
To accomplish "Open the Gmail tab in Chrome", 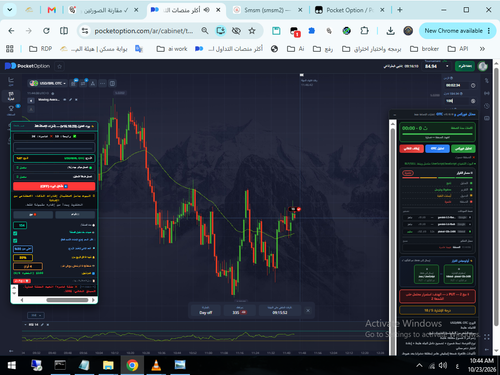I will point(52,10).
